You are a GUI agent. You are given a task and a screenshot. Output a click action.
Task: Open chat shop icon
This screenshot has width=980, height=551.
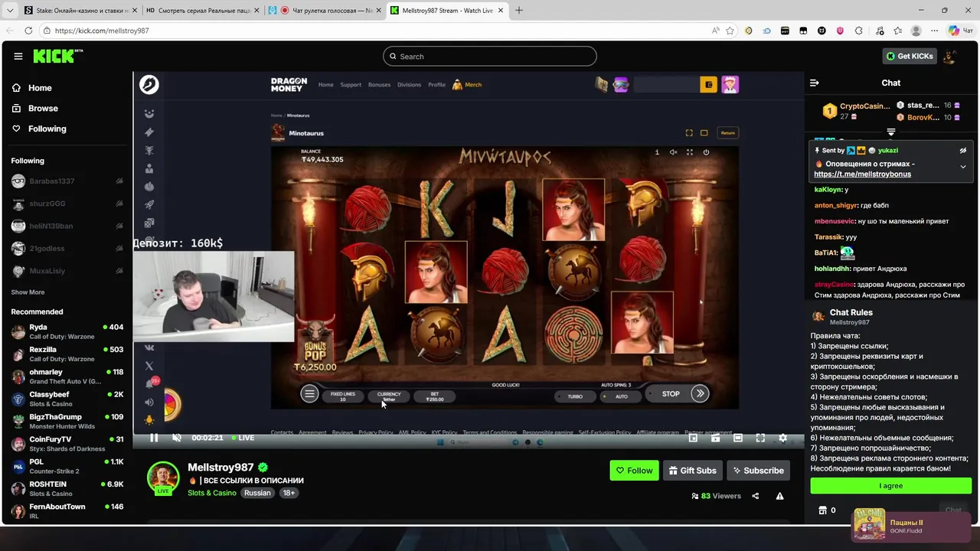[823, 510]
